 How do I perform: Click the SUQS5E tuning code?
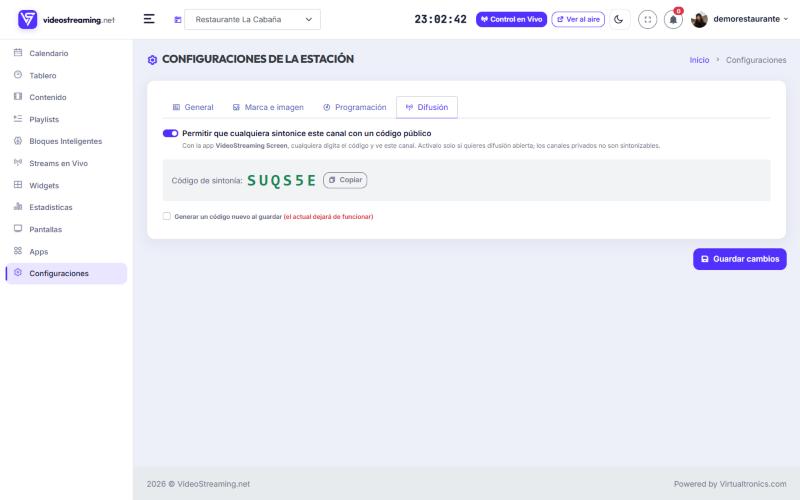[x=281, y=180]
